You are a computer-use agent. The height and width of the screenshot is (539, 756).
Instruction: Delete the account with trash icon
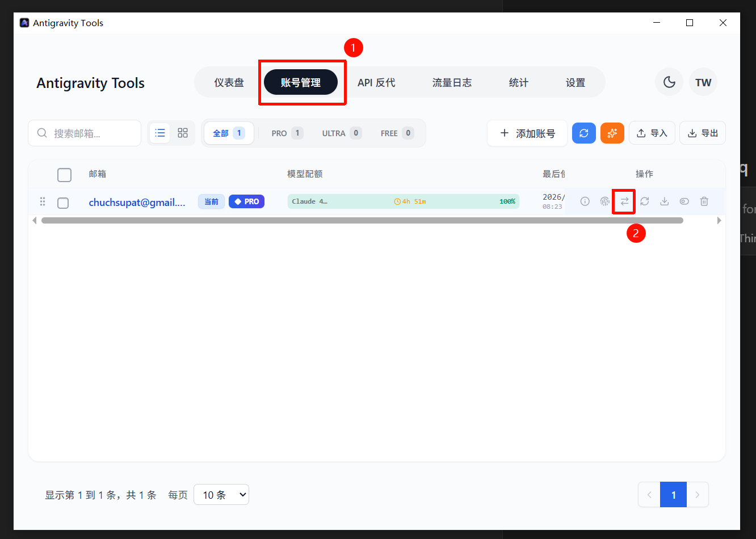[x=704, y=201]
